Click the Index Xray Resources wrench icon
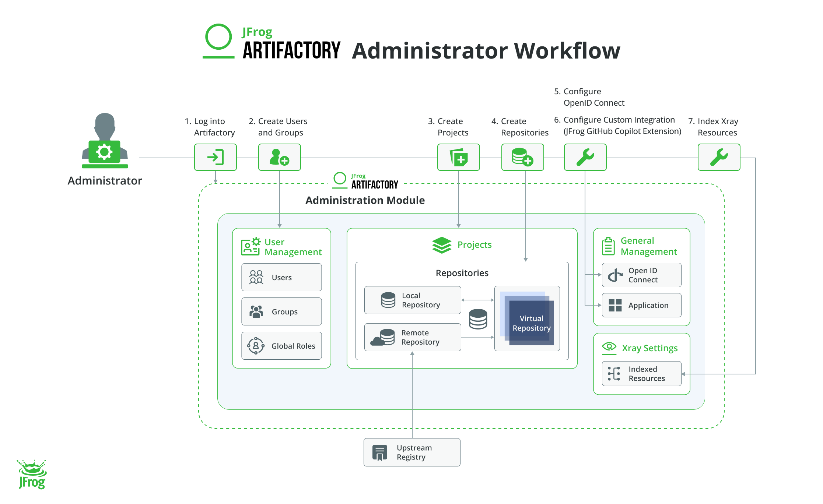Screen dimensions: 823x504 pos(719,157)
